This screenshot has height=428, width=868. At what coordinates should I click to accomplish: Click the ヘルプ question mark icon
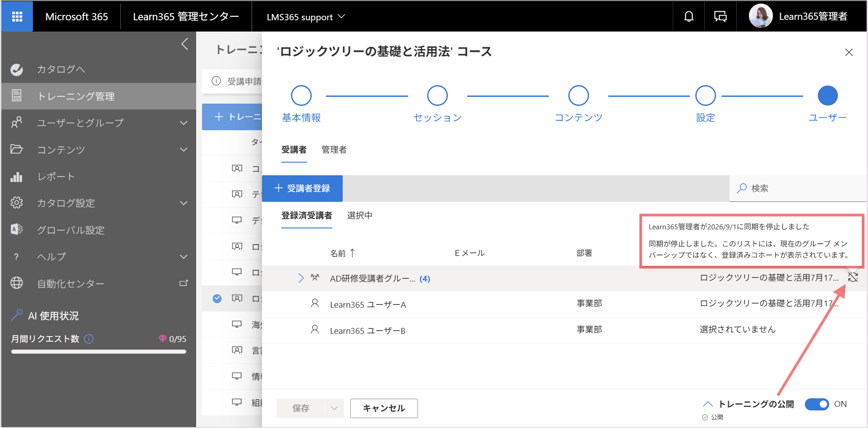point(16,257)
